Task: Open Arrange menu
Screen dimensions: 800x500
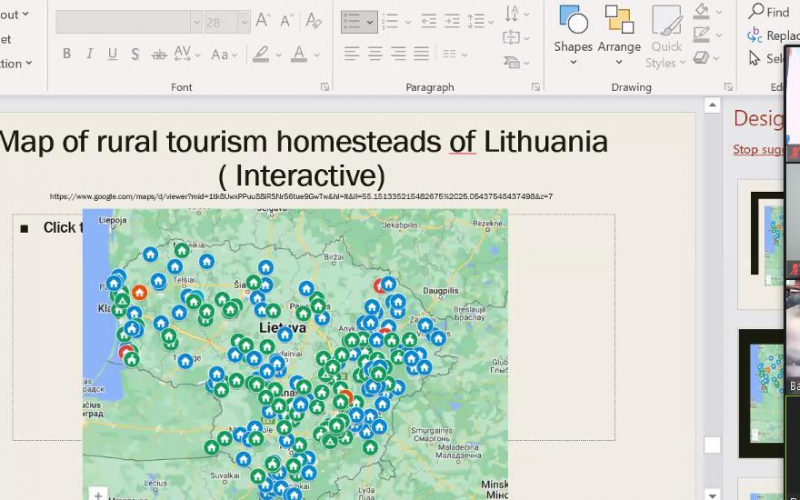Action: click(619, 35)
